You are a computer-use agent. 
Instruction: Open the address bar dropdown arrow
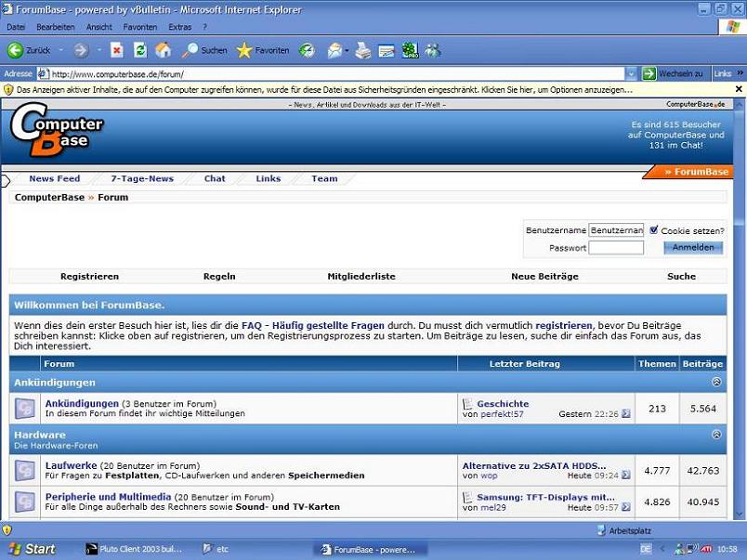pos(631,73)
